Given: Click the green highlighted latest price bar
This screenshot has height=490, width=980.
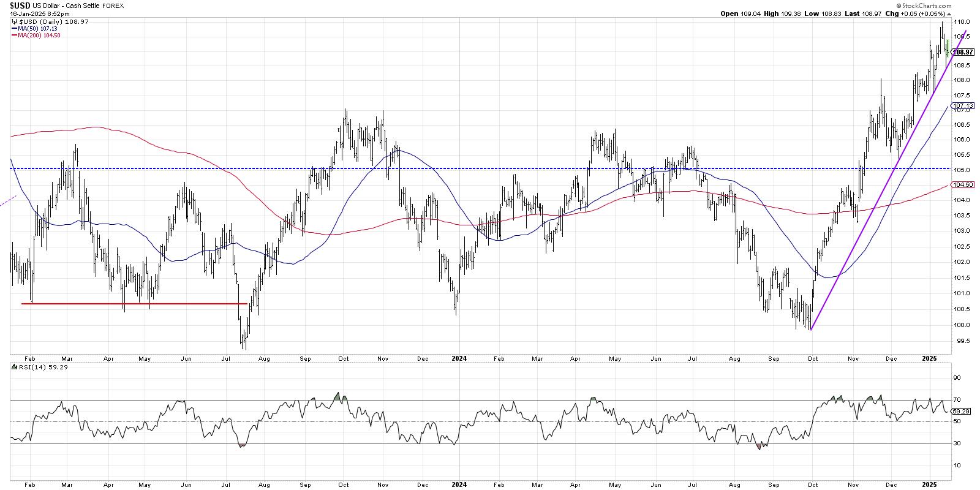Looking at the screenshot, I should click(x=948, y=48).
